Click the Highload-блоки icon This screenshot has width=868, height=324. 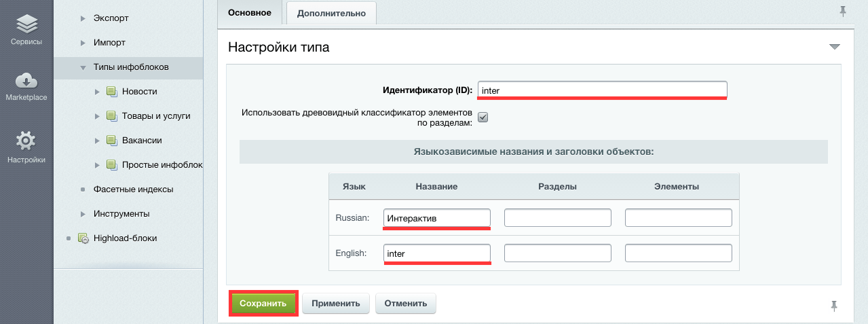(x=83, y=238)
